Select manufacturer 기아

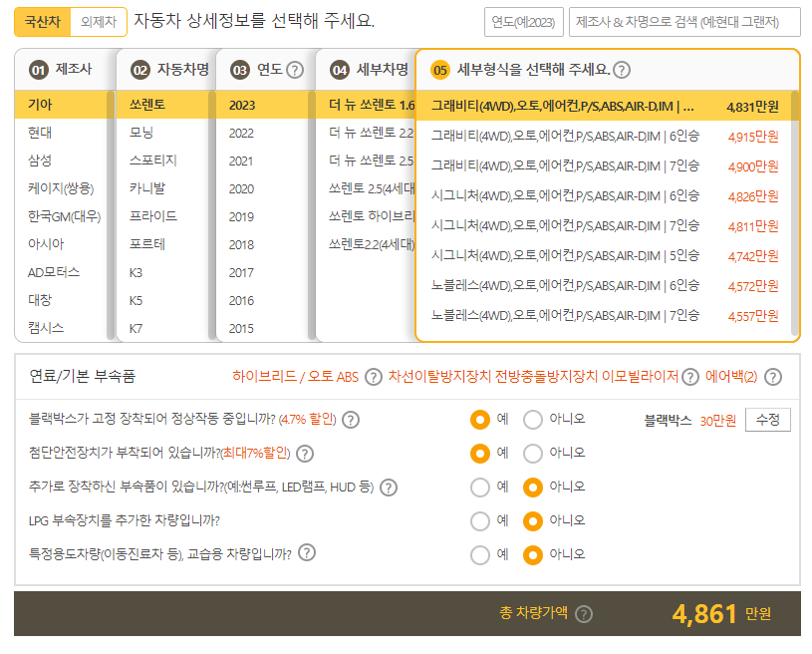61,105
